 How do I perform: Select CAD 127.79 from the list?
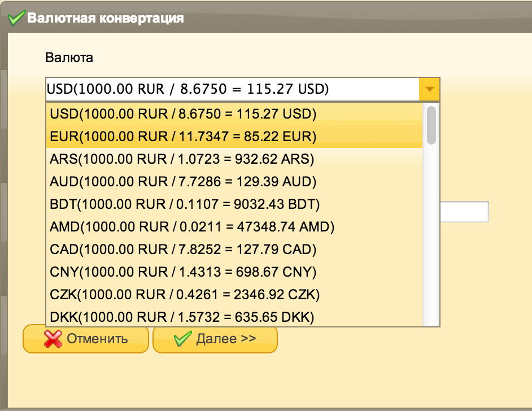183,250
